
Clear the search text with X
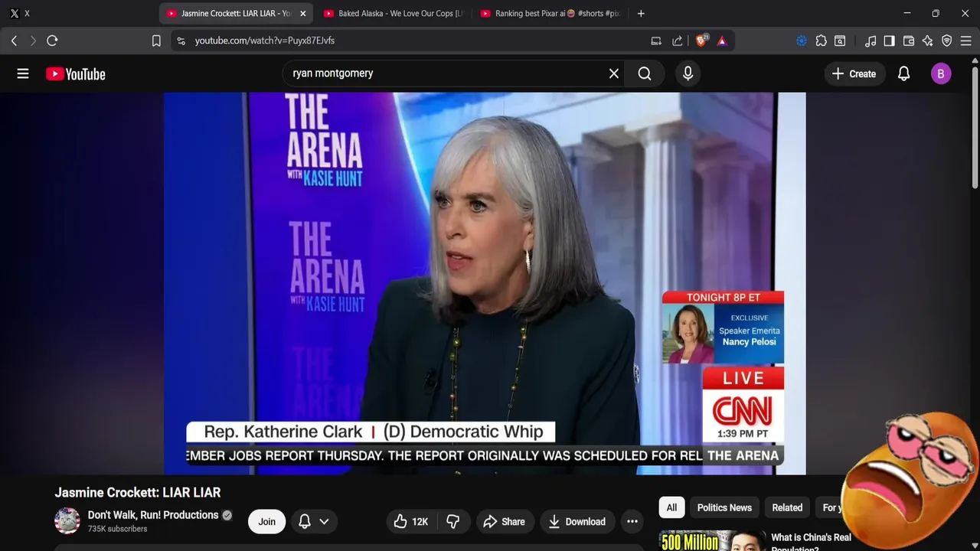coord(614,73)
